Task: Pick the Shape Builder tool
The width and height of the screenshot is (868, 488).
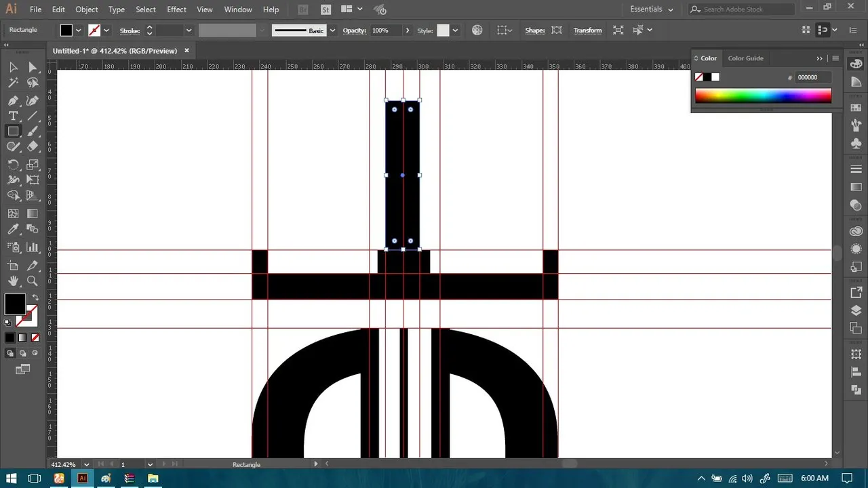Action: coord(13,196)
